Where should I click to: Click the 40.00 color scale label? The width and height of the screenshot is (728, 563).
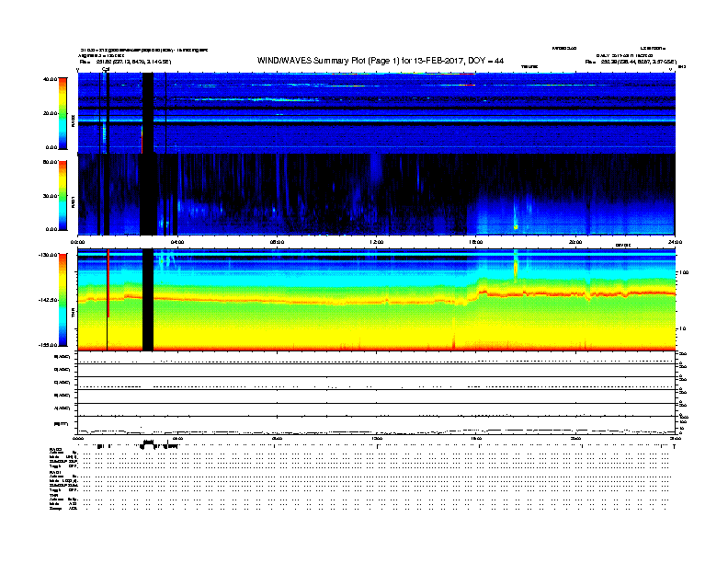click(x=50, y=79)
